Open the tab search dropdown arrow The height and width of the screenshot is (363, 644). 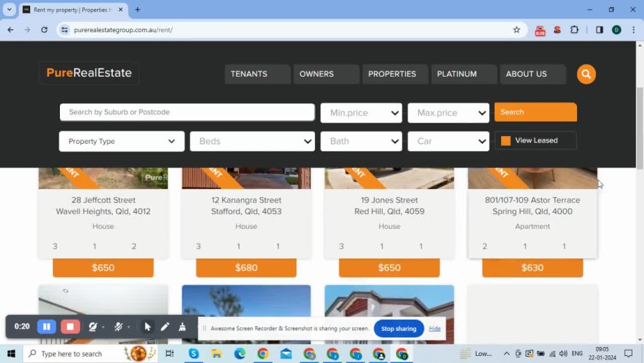click(x=9, y=10)
